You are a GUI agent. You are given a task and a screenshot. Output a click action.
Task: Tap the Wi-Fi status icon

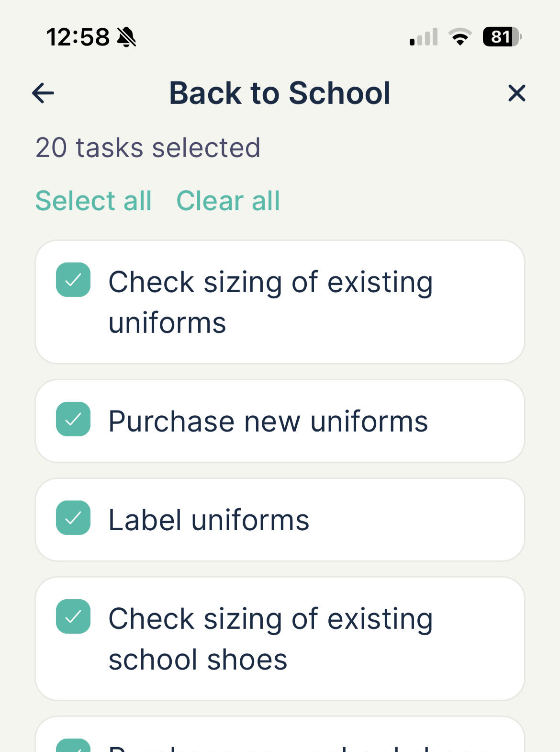click(x=460, y=37)
